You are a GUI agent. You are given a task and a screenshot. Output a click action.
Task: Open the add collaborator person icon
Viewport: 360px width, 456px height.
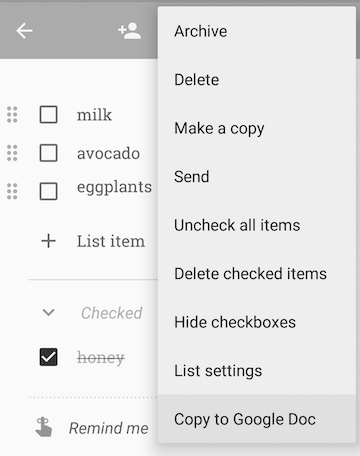click(x=130, y=31)
